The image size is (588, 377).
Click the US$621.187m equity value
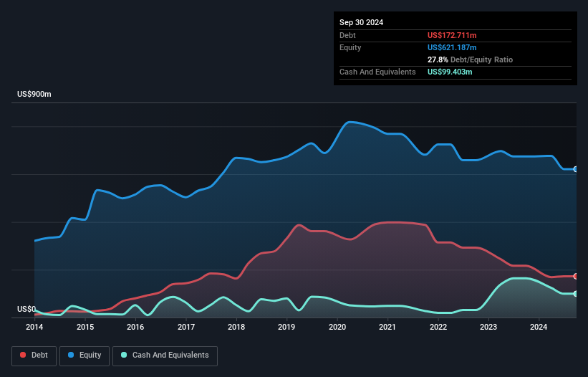pos(452,47)
